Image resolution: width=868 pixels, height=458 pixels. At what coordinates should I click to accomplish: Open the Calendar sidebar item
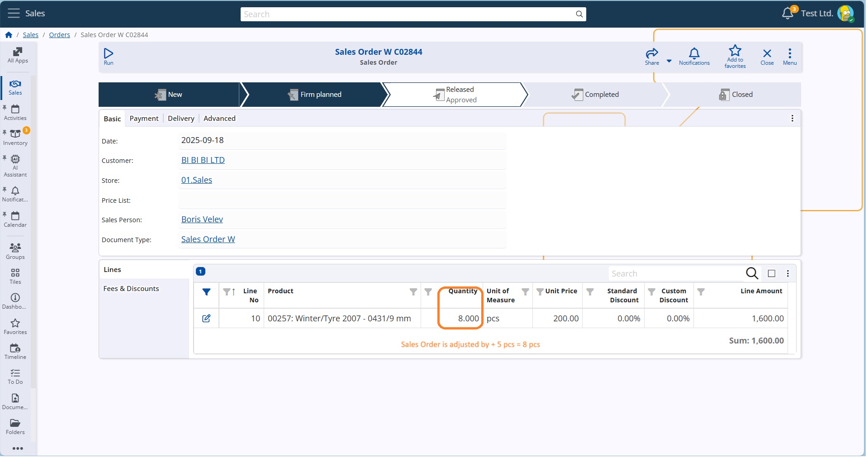tap(15, 220)
